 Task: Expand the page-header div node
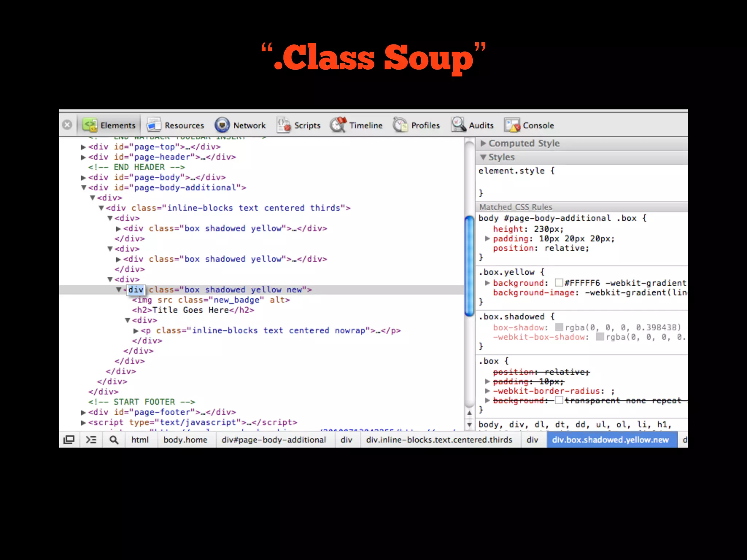click(83, 157)
